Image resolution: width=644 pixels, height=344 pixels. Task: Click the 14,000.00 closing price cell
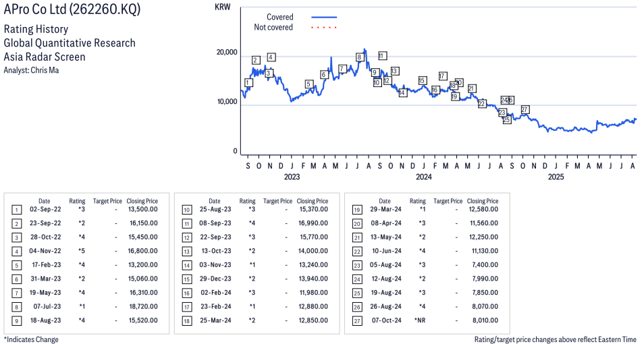pyautogui.click(x=313, y=251)
